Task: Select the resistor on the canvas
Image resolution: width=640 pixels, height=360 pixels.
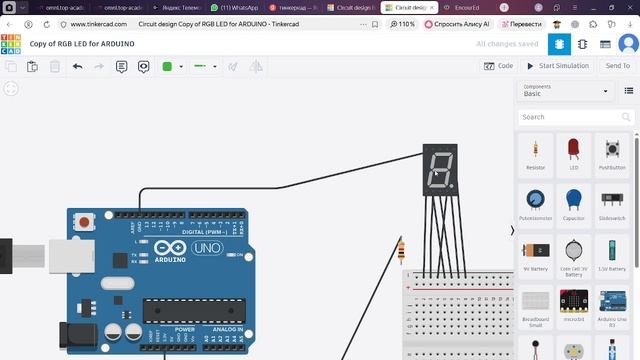Action: click(401, 251)
